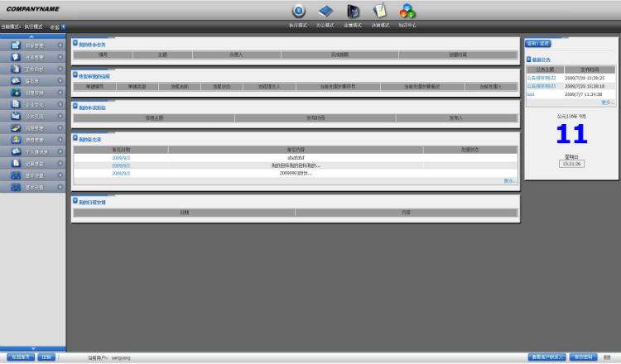Click the 查看客户联系人 button

pos(547,357)
